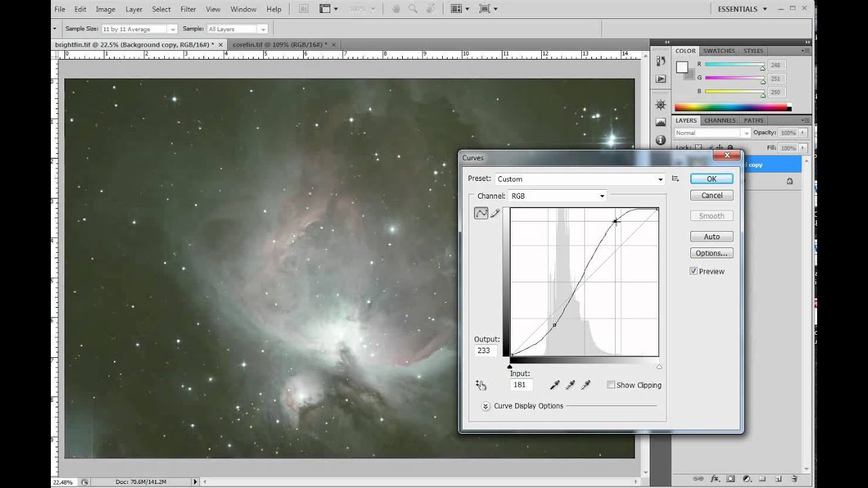Click the create new layer icon
Viewport: 868px width, 488px height.
point(778,479)
